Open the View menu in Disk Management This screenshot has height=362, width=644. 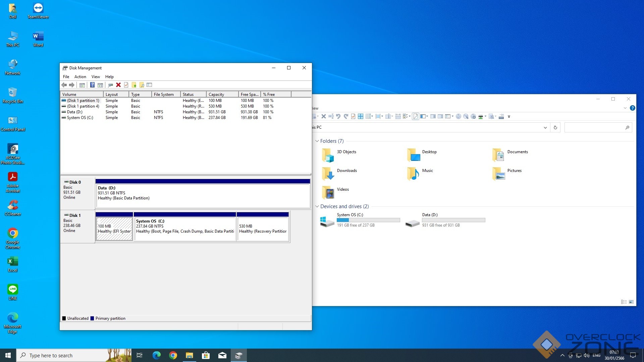pos(96,77)
